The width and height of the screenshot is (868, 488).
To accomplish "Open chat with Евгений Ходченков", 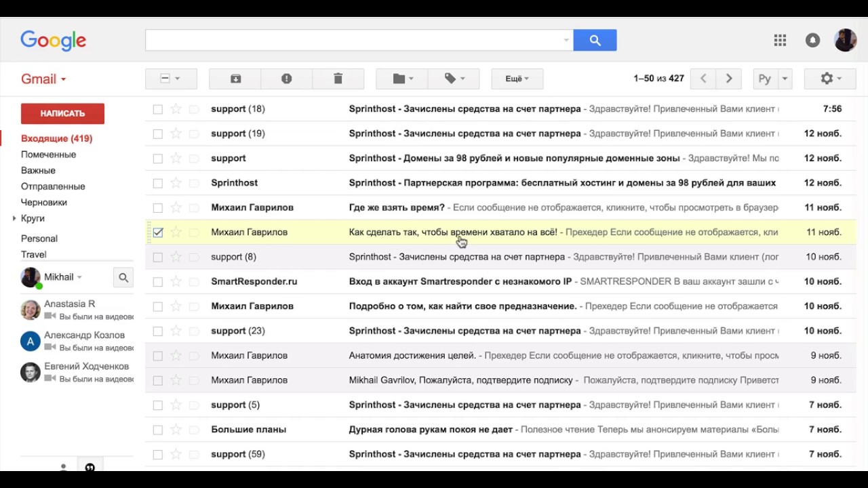I will tap(77, 372).
